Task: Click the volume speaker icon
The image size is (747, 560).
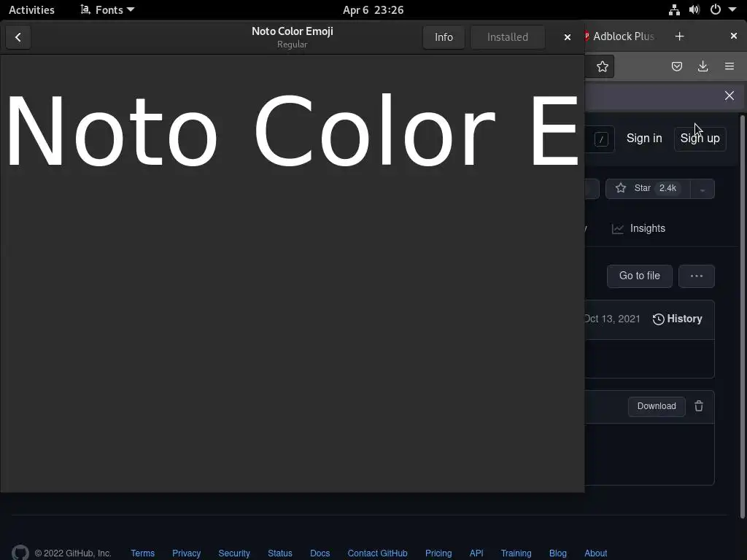Action: coord(694,10)
